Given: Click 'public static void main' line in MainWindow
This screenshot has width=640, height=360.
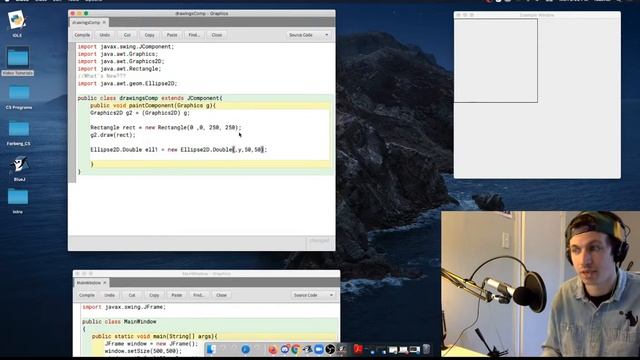Looking at the screenshot, I should pos(155,336).
